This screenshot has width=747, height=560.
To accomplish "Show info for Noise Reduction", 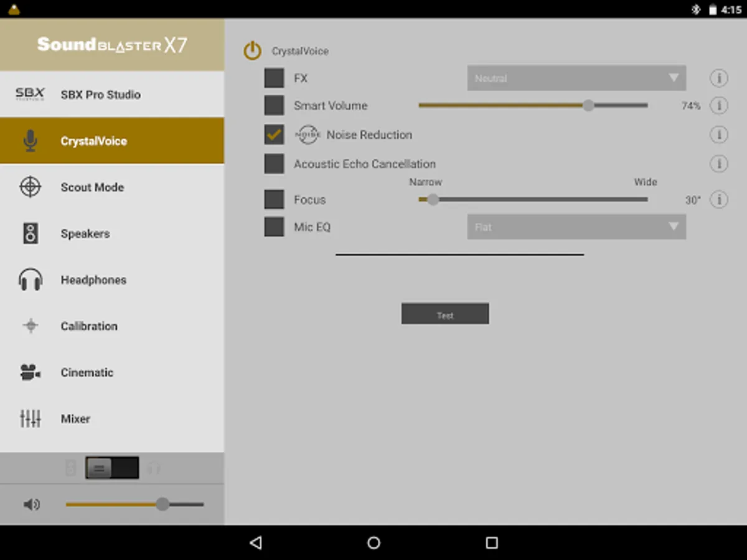I will tap(719, 134).
